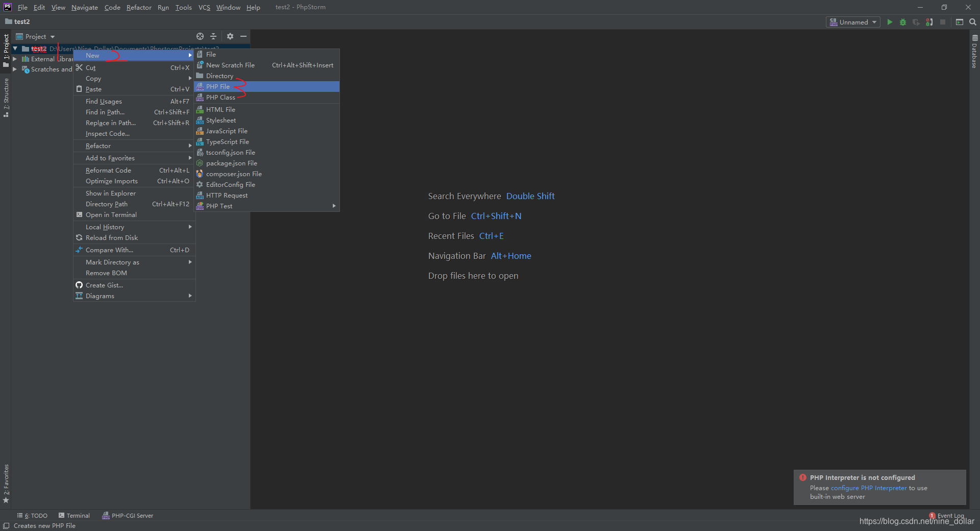Open the Terminal tool window tab

[74, 516]
